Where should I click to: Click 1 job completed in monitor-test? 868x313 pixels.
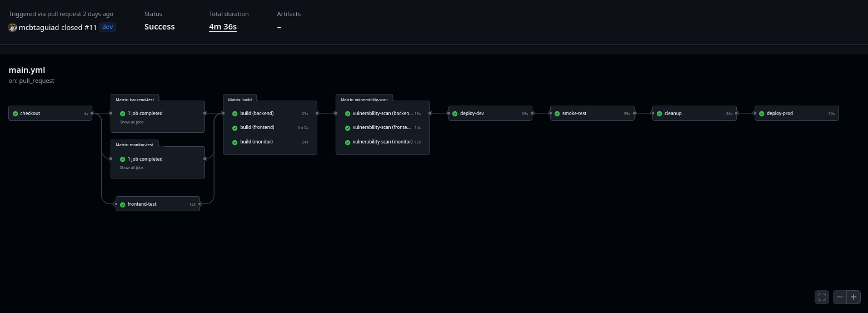tap(145, 159)
